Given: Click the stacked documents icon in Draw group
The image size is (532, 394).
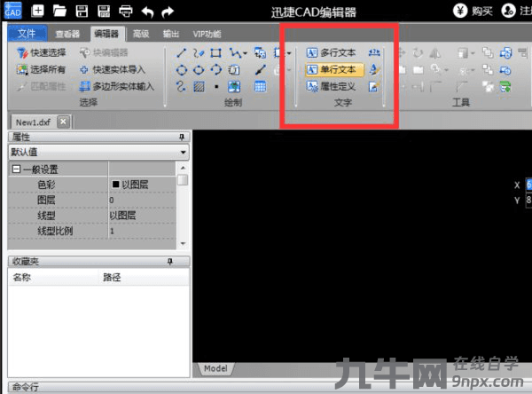Looking at the screenshot, I should tap(234, 70).
